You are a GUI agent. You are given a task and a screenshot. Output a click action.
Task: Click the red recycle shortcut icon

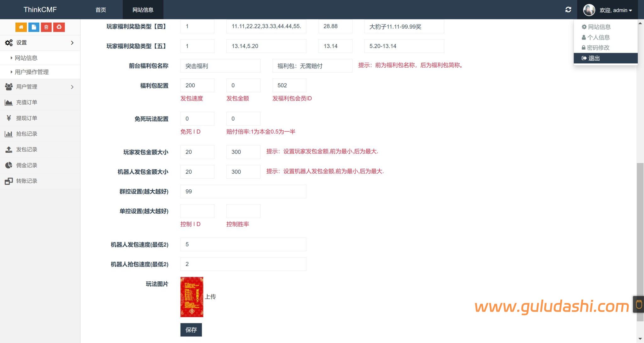[59, 27]
